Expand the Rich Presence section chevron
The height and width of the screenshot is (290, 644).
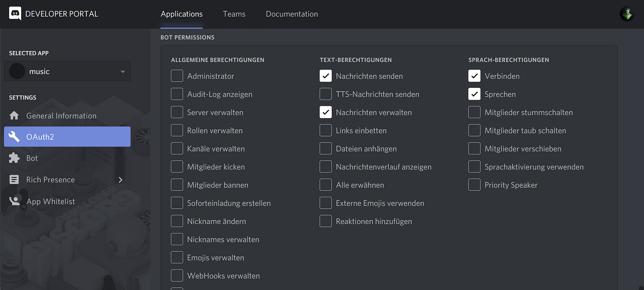coord(120,179)
